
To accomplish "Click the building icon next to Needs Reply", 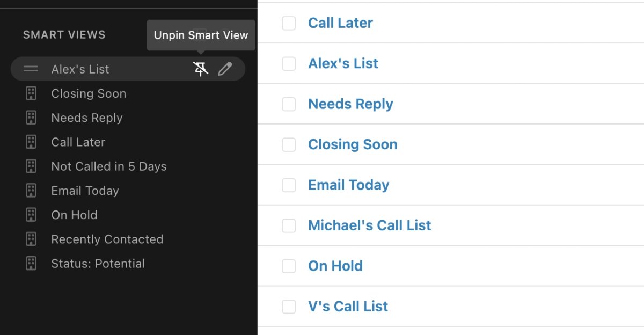I will (x=31, y=118).
